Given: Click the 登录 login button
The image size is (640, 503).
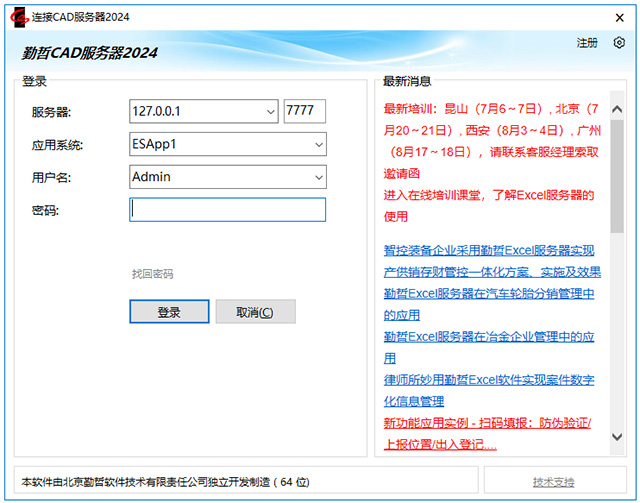Looking at the screenshot, I should coord(169,312).
